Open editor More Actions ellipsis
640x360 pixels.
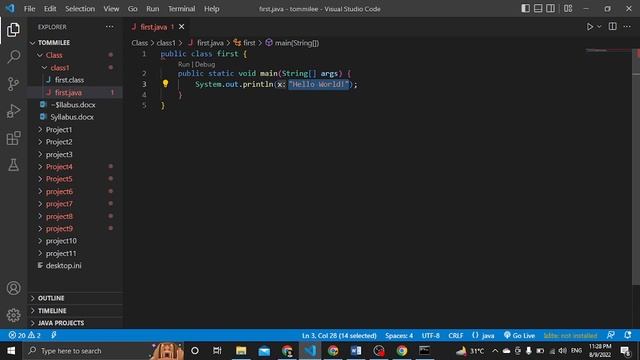pos(627,27)
